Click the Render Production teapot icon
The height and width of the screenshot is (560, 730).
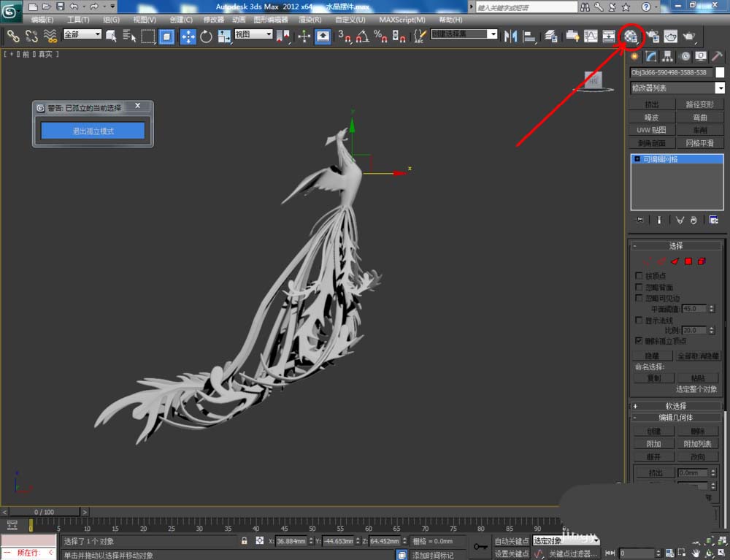[689, 37]
